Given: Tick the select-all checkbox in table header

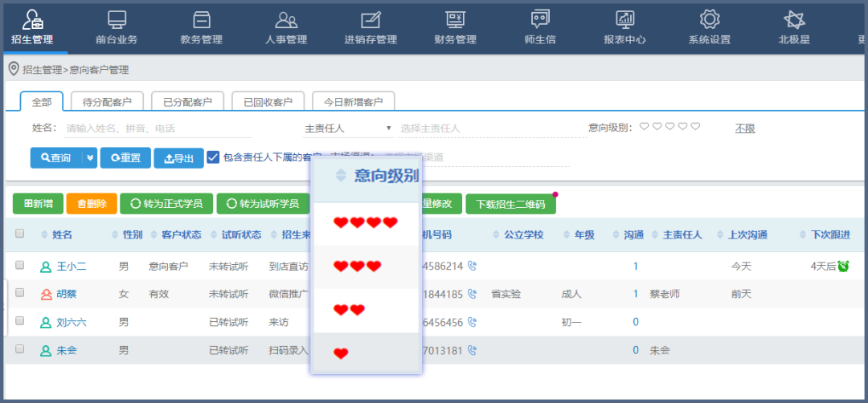Looking at the screenshot, I should tap(20, 234).
